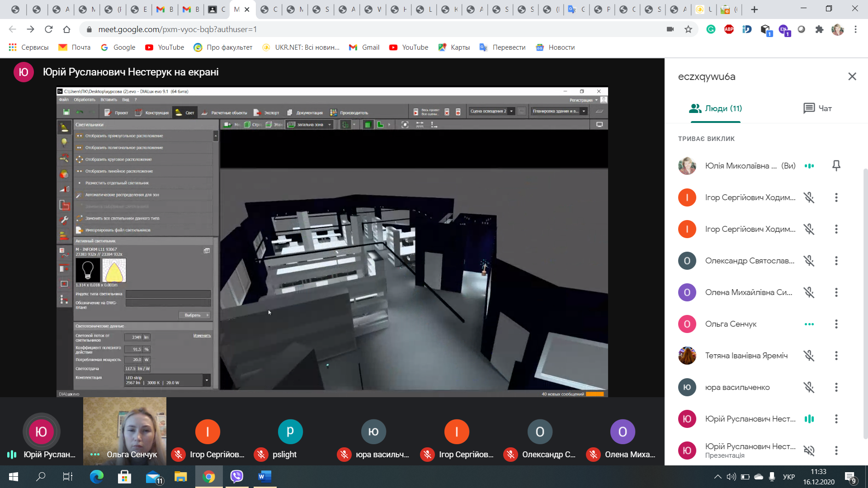
Task: Open Adblock Plus extension
Action: [x=729, y=29]
